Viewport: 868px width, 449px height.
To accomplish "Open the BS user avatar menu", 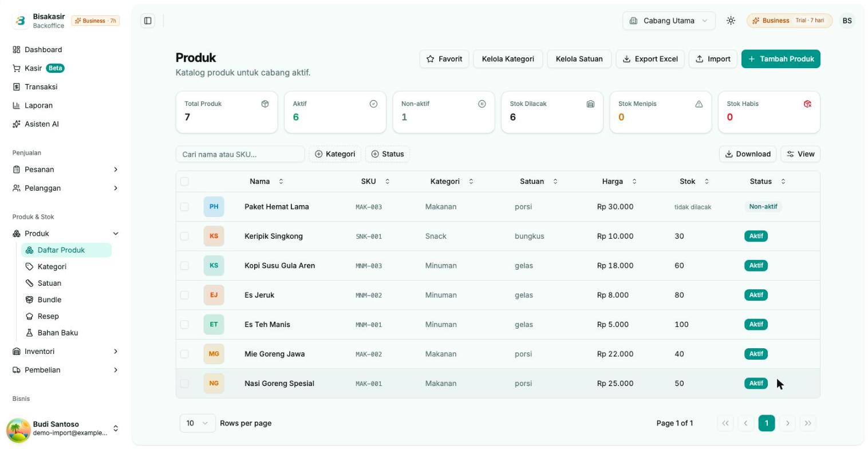I will [847, 21].
